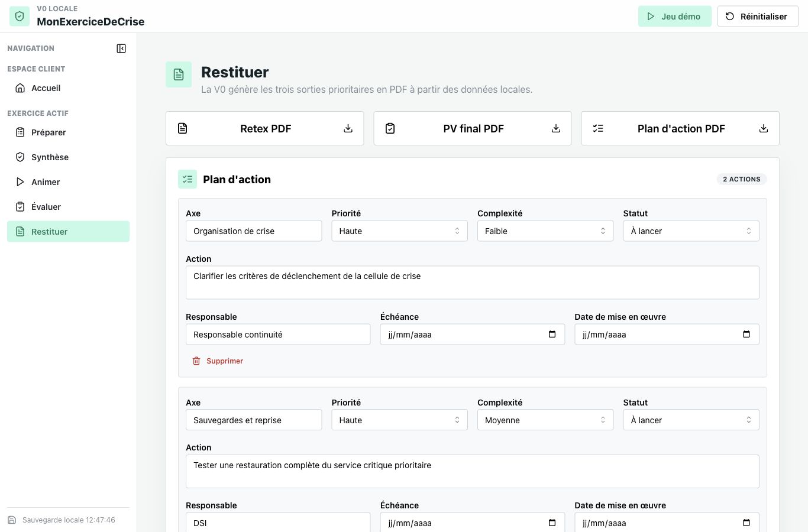Screen dimensions: 808x532
Task: Click the trash icon next to Supprimer
Action: (196, 361)
